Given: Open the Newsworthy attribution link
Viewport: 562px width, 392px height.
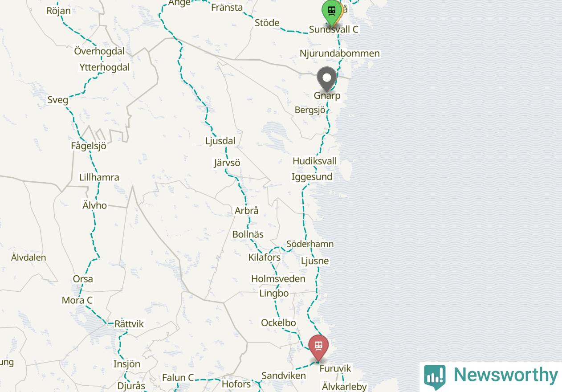Looking at the screenshot, I should [x=491, y=376].
